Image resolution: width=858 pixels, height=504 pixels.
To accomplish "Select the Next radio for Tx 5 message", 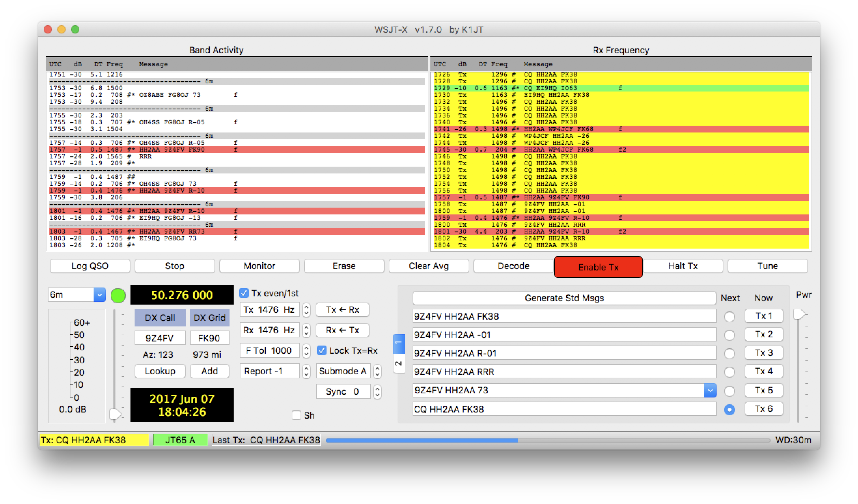I will coord(729,391).
